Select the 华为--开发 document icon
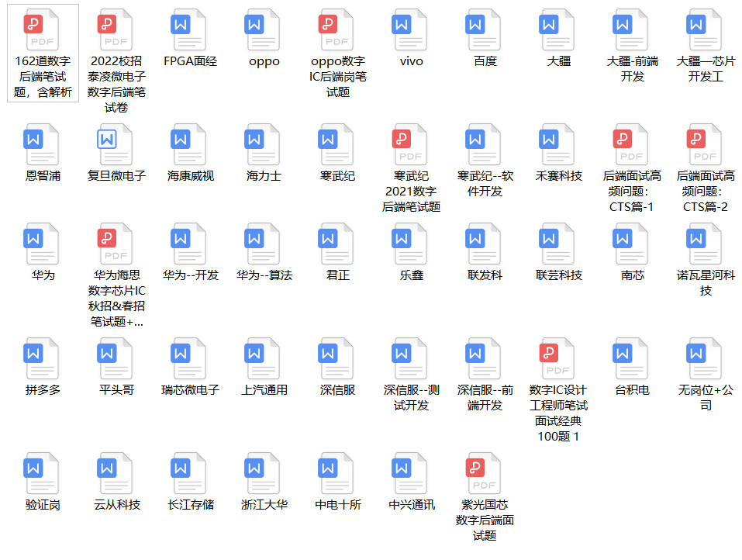The width and height of the screenshot is (742, 560). click(189, 244)
